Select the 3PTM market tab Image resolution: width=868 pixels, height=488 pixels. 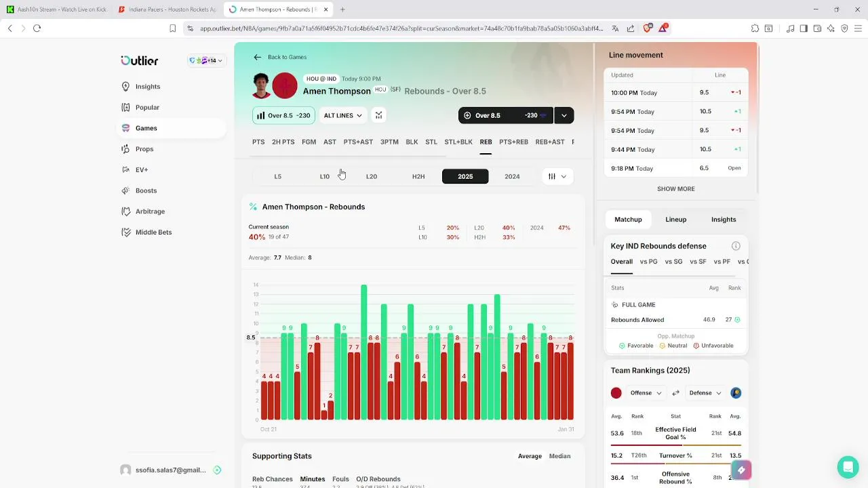point(389,142)
